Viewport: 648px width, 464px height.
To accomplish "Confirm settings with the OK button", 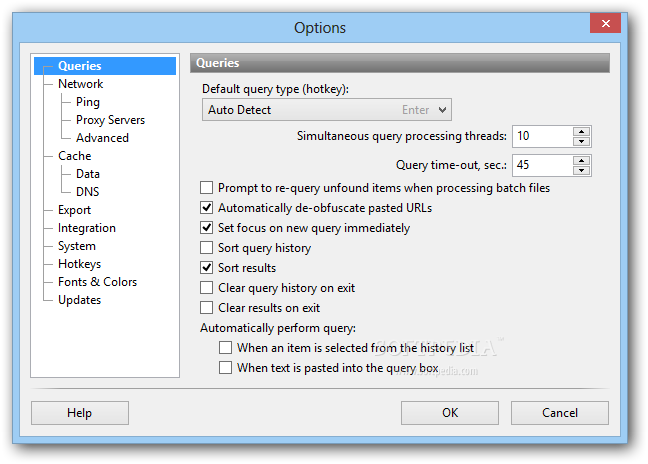I will [450, 413].
